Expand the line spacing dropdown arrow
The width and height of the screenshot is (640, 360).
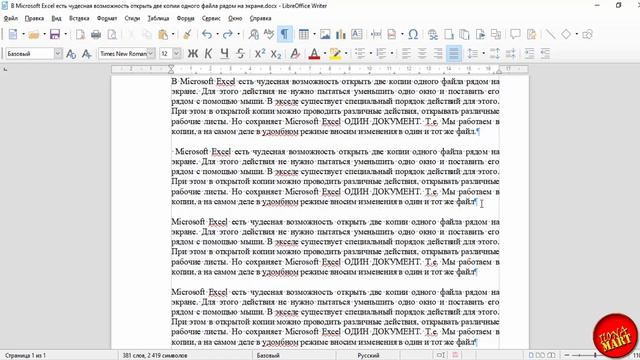pos(484,53)
